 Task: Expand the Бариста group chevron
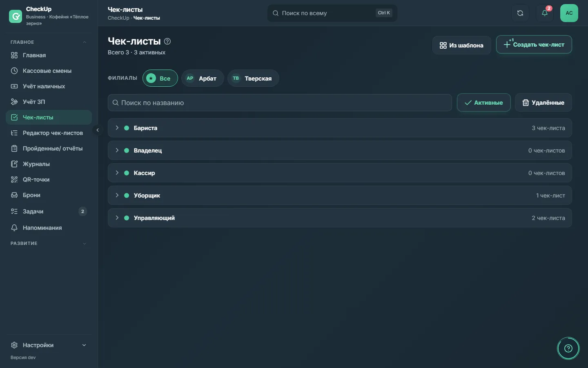click(117, 128)
